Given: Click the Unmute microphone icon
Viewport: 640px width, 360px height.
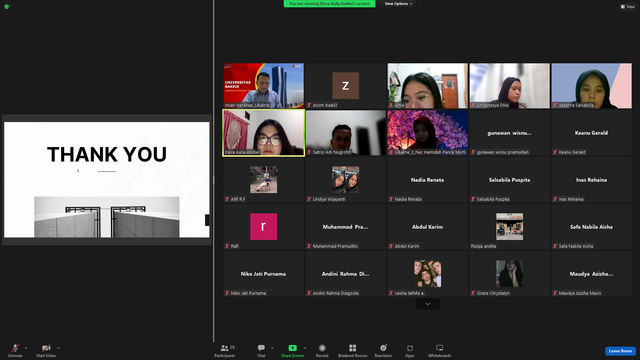Looking at the screenshot, I should (x=15, y=348).
